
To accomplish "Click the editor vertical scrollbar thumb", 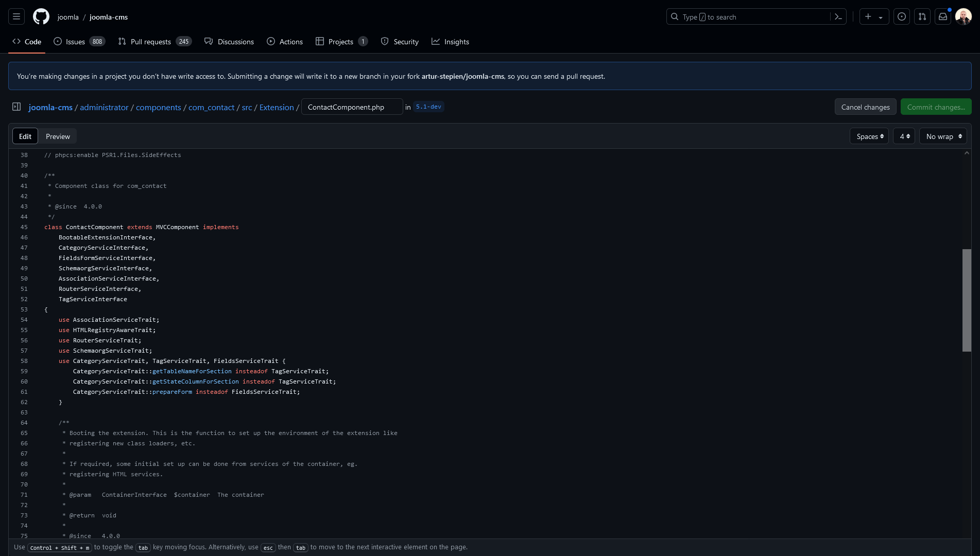I will tap(967, 300).
